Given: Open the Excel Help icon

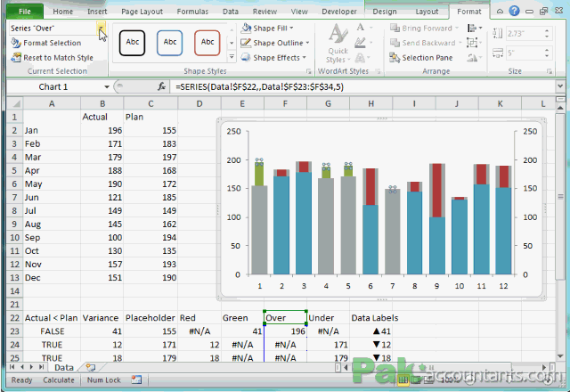Looking at the screenshot, I should 514,11.
